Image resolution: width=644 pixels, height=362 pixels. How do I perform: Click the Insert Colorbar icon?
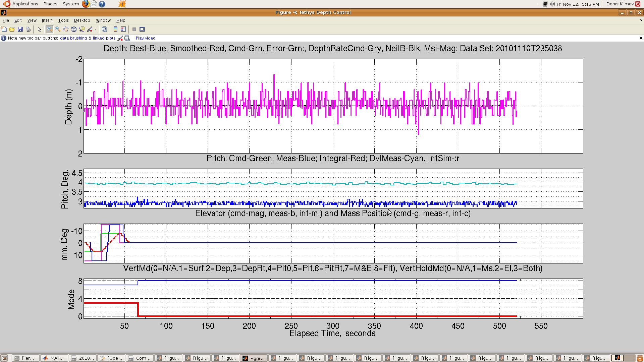coord(115,29)
